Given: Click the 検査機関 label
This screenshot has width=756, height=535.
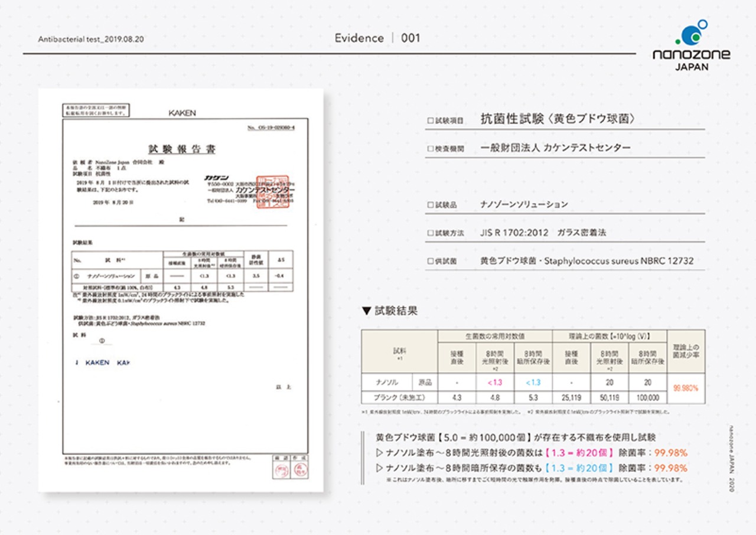Looking at the screenshot, I should tap(446, 149).
